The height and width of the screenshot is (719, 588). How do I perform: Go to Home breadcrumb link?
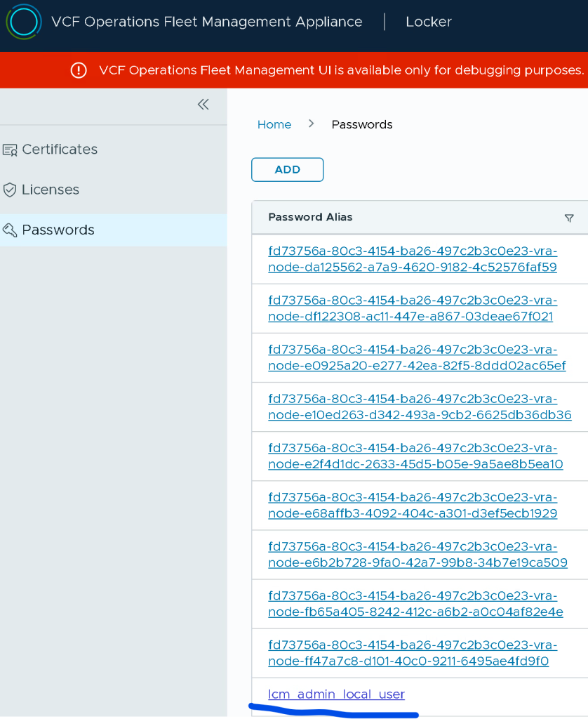[x=274, y=124]
